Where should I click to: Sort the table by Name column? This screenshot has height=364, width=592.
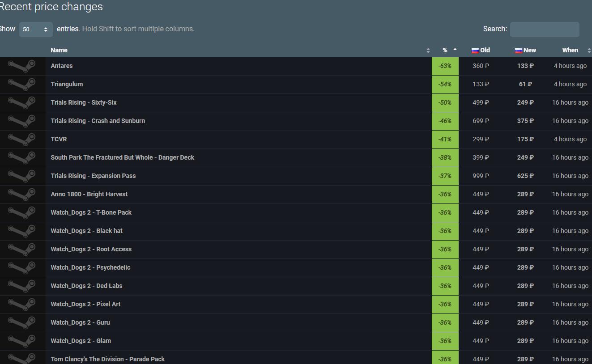59,50
